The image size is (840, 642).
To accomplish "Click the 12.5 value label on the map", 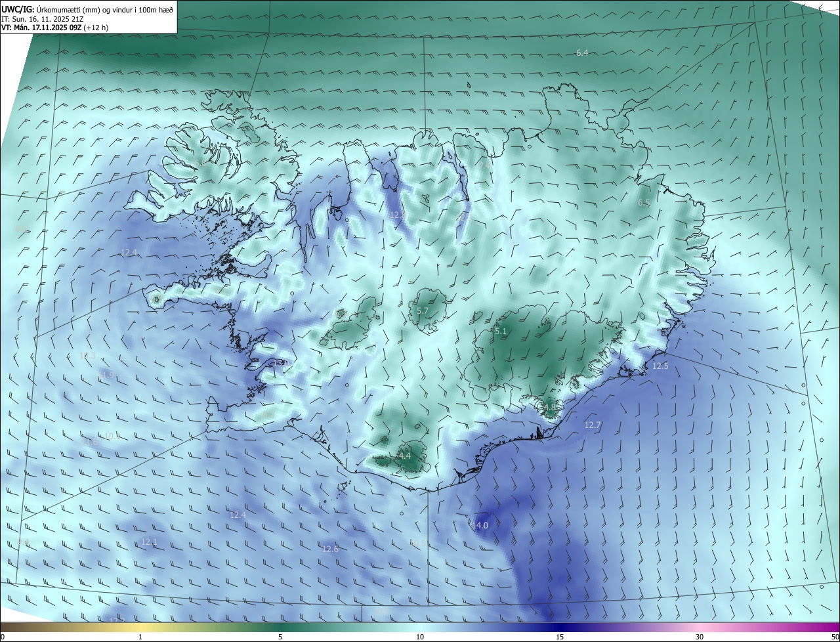I will [x=660, y=366].
